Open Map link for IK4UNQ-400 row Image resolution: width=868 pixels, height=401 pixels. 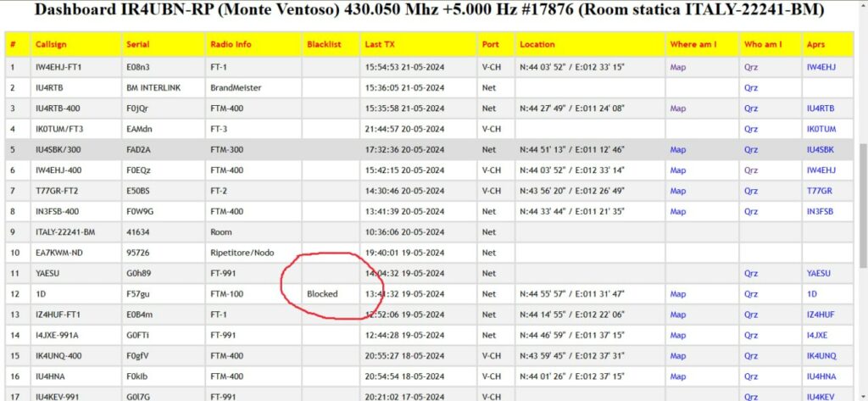pyautogui.click(x=677, y=355)
